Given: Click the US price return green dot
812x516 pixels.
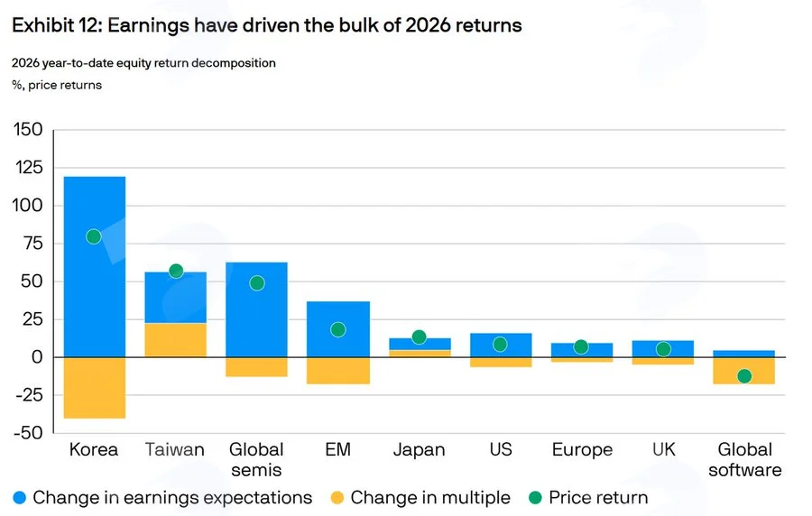Looking at the screenshot, I should (500, 345).
